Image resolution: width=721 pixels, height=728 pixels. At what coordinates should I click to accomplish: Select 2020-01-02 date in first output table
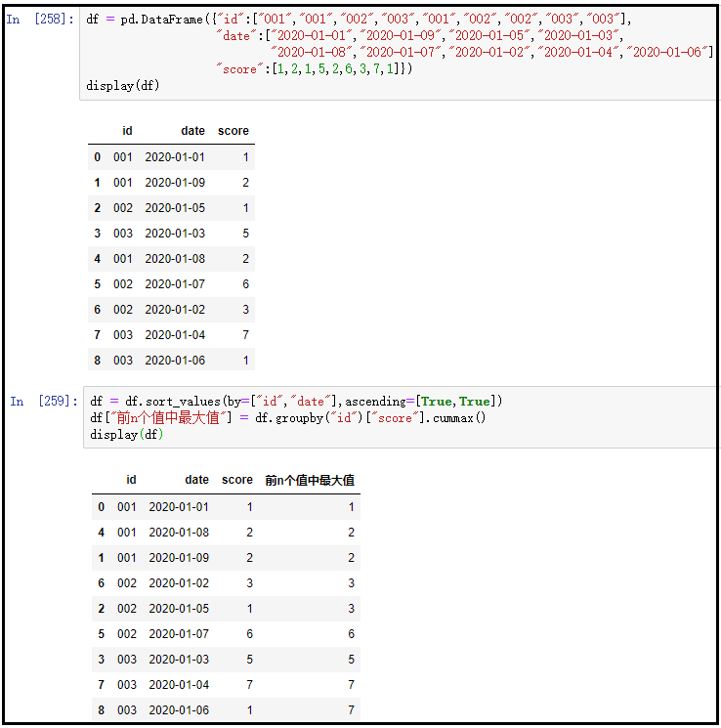tap(175, 309)
